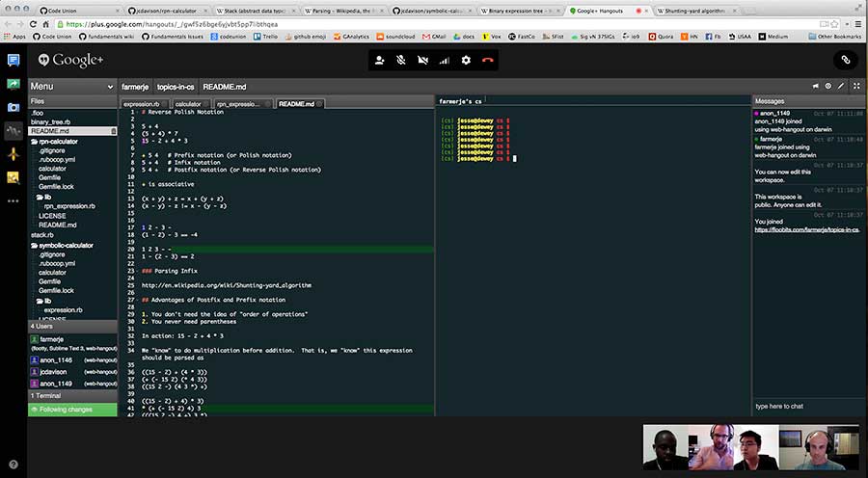This screenshot has width=868, height=478.
Task: Switch to the calculator editor tab
Action: pyautogui.click(x=189, y=103)
